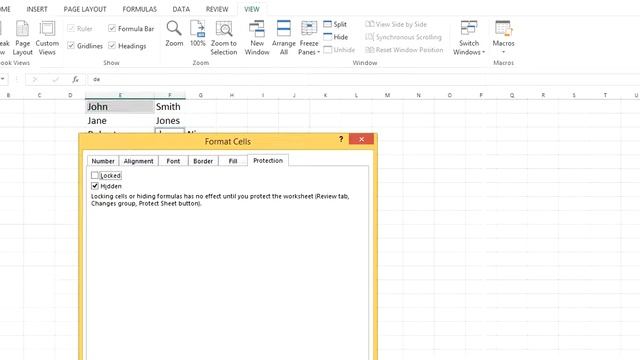640x360 pixels.
Task: Uncheck the Headings checkbox
Action: 112,46
